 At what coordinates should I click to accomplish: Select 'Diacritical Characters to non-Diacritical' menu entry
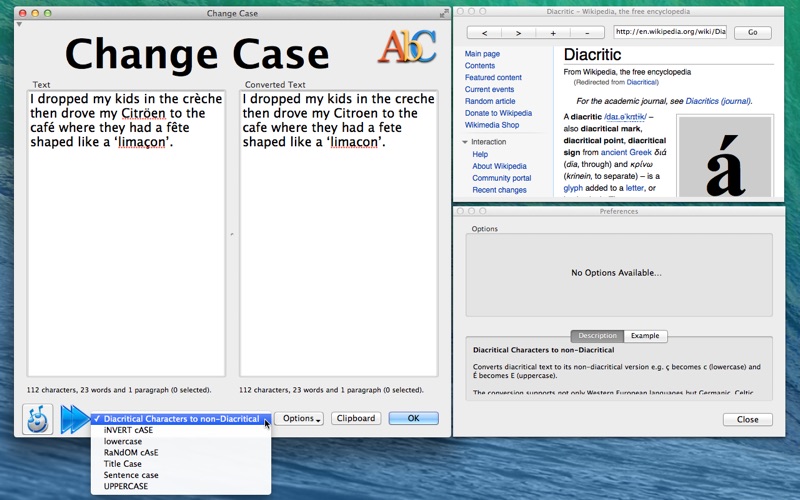(181, 419)
